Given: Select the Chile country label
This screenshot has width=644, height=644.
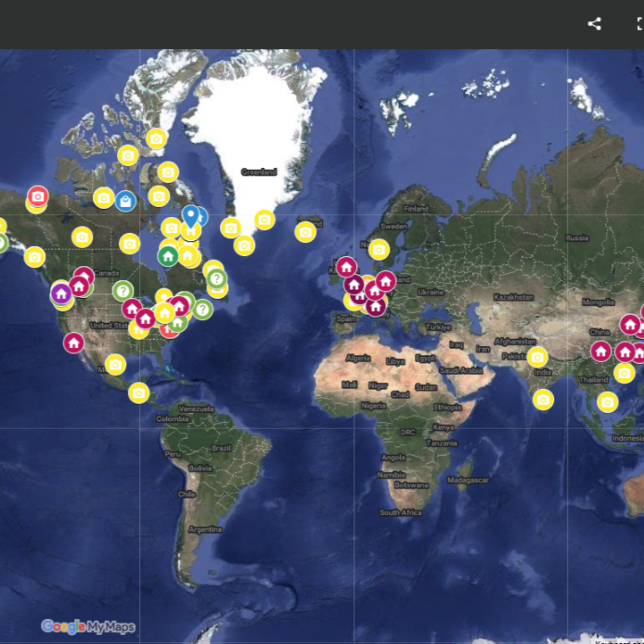Looking at the screenshot, I should coord(187,494).
